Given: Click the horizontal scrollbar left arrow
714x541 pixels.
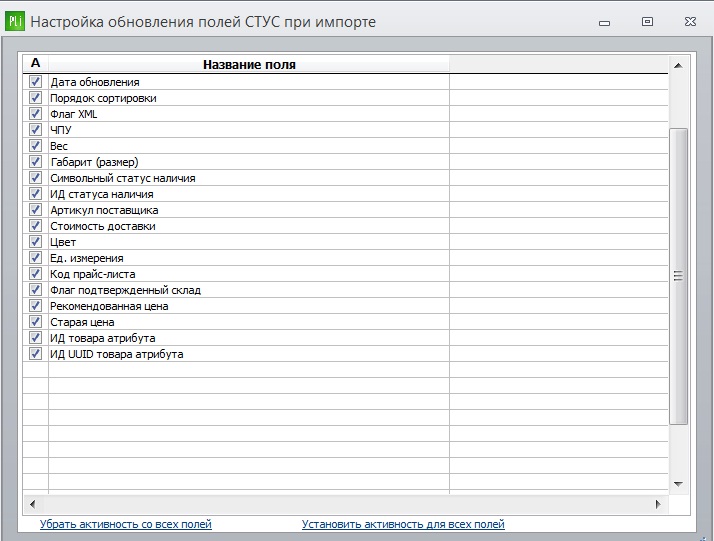Looking at the screenshot, I should pos(32,504).
